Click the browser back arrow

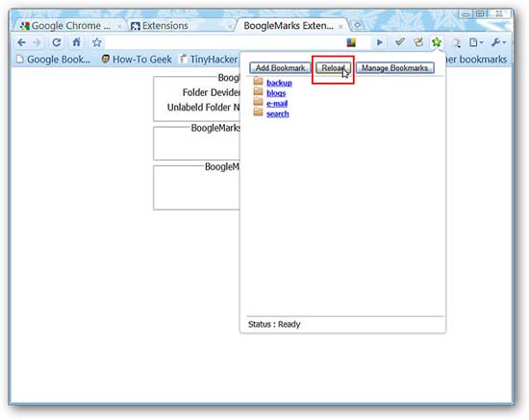pyautogui.click(x=21, y=42)
